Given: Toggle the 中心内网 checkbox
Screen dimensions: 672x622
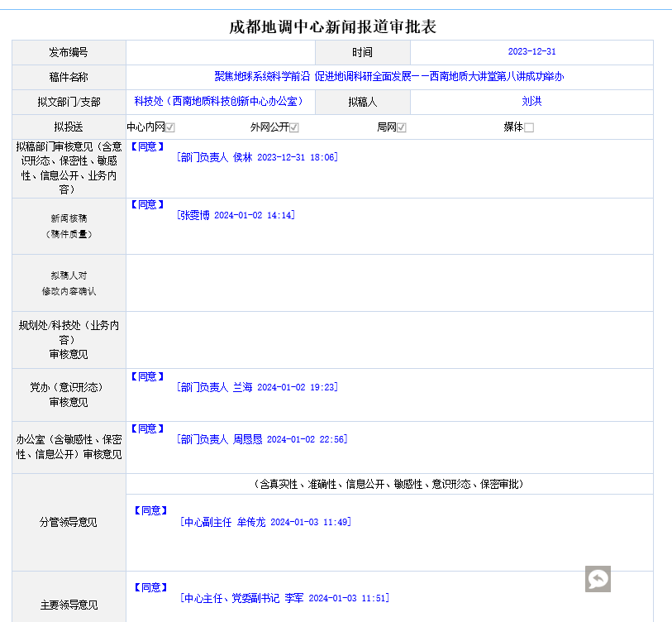Looking at the screenshot, I should click(170, 127).
